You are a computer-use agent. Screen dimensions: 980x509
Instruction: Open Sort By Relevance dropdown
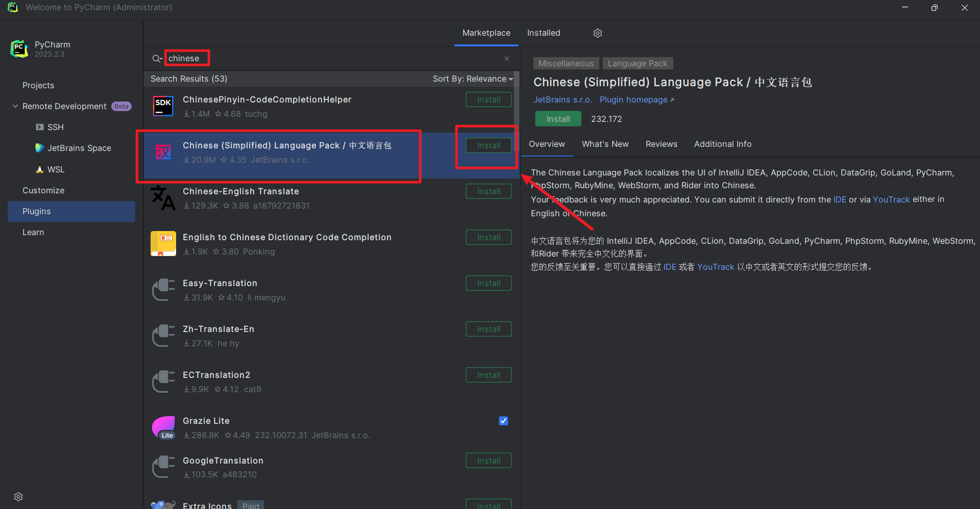(x=473, y=79)
